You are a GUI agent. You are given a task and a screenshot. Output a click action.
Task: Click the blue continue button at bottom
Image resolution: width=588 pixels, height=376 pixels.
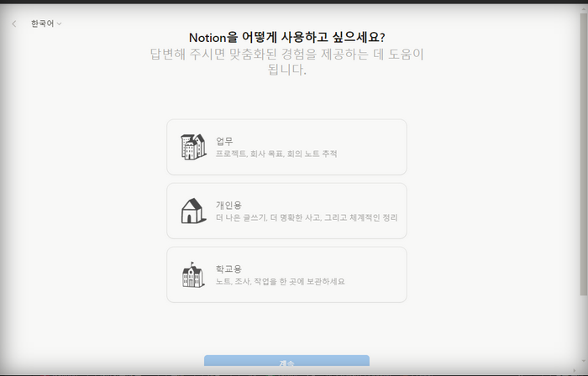pyautogui.click(x=286, y=360)
